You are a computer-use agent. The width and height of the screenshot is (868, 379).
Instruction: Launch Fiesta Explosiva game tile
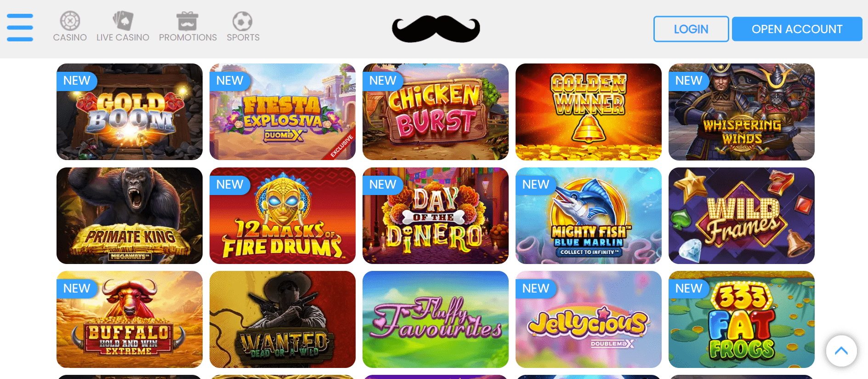pyautogui.click(x=283, y=112)
